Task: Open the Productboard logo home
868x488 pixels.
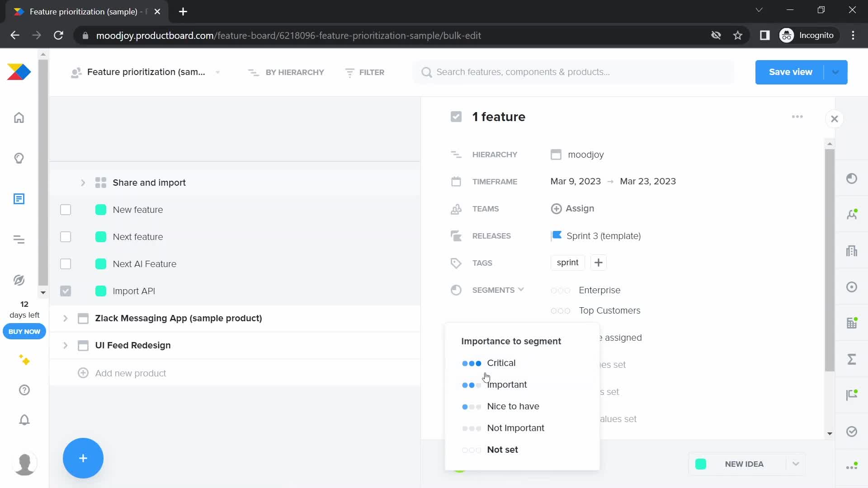Action: click(19, 72)
